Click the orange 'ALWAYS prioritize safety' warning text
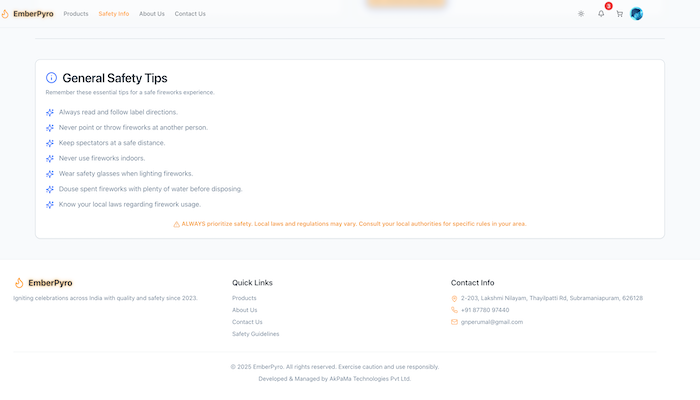 coord(354,224)
